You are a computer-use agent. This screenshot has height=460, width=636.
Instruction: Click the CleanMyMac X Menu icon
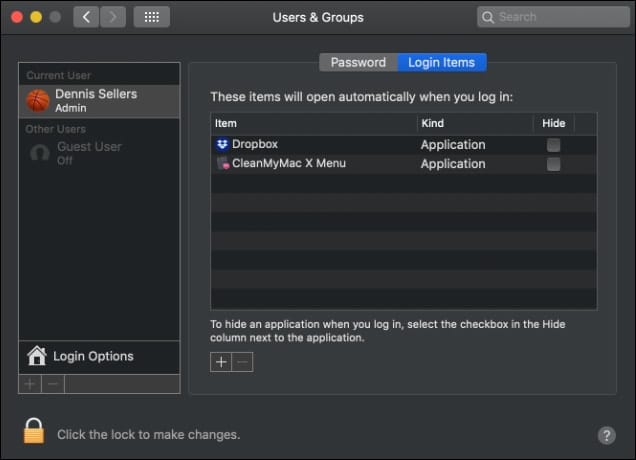223,164
